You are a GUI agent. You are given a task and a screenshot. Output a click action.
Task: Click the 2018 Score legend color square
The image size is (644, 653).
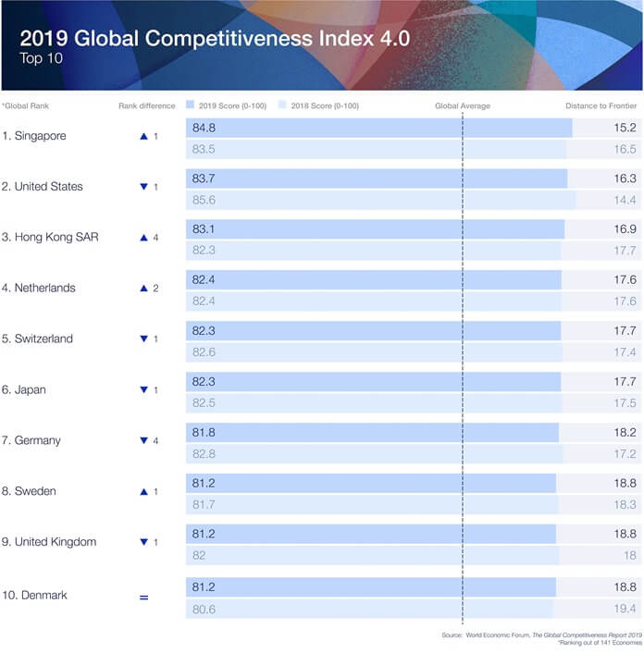(282, 105)
